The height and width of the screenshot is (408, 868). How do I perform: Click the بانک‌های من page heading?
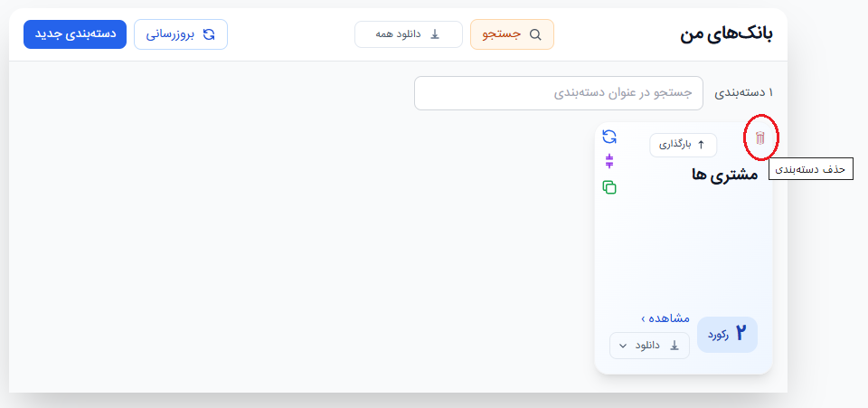click(x=726, y=33)
